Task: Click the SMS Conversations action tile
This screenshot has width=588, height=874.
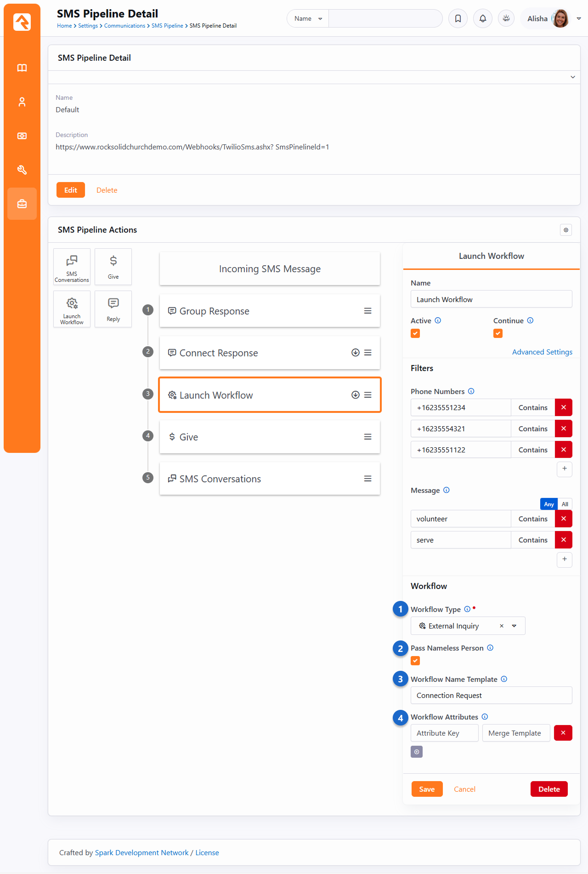Action: pyautogui.click(x=72, y=267)
